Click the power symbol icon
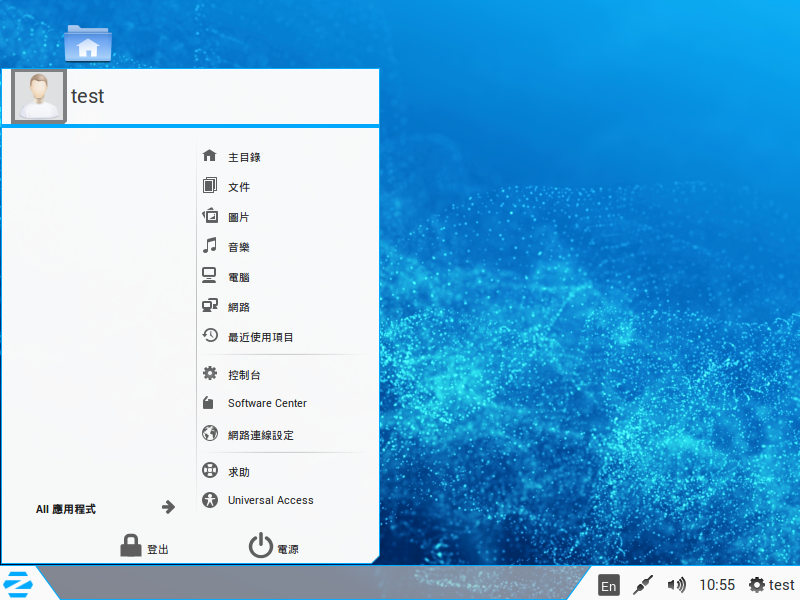This screenshot has width=800, height=600. click(261, 545)
